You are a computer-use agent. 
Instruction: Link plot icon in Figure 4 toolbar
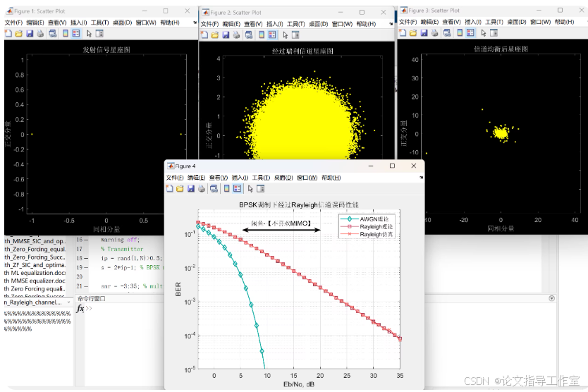214,189
